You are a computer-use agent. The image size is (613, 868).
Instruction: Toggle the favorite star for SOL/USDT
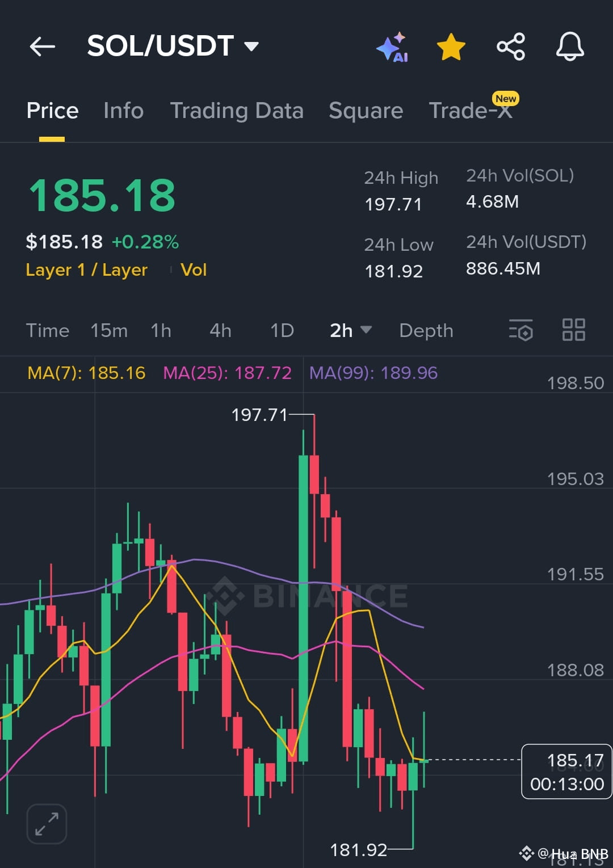tap(451, 47)
